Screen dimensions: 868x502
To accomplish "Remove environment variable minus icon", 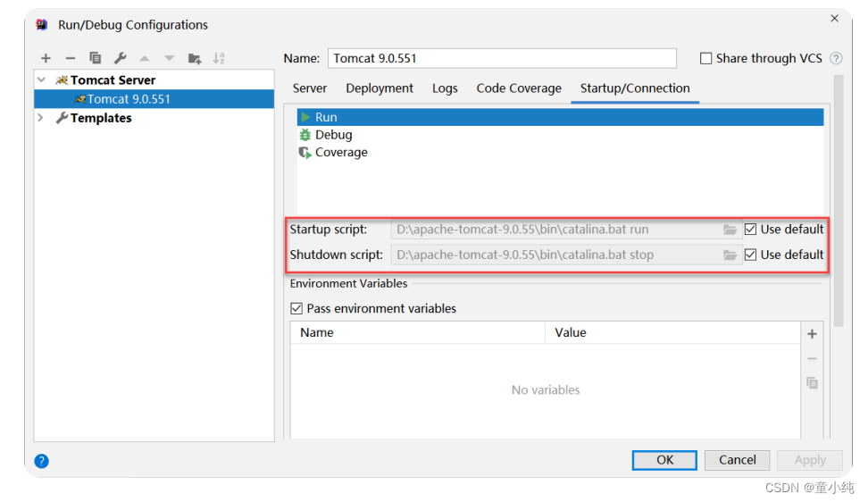I will 812,359.
